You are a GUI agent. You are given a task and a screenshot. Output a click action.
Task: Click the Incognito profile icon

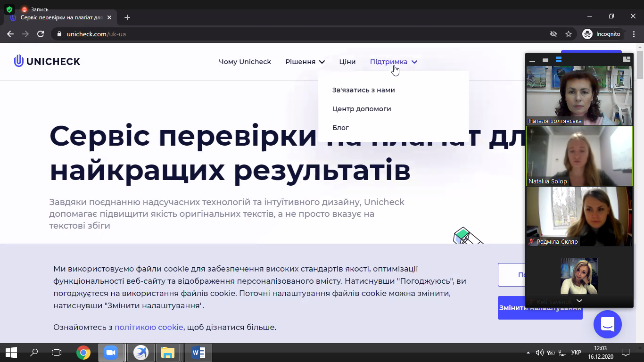[587, 34]
